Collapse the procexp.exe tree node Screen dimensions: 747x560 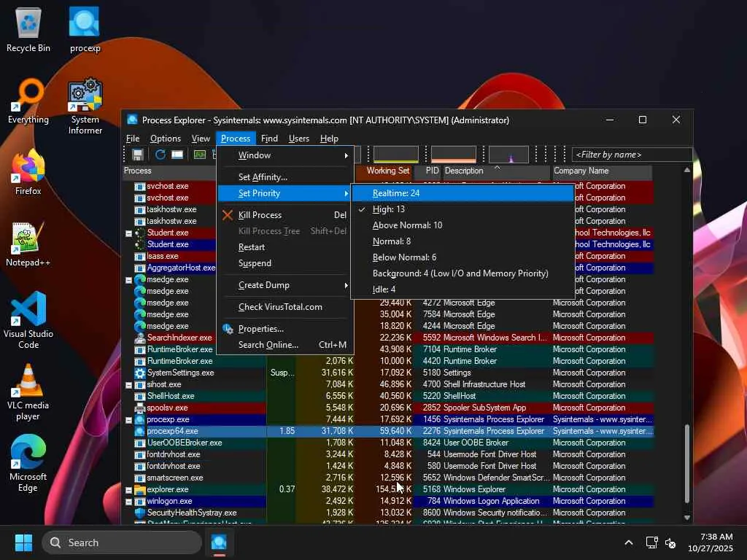click(128, 420)
